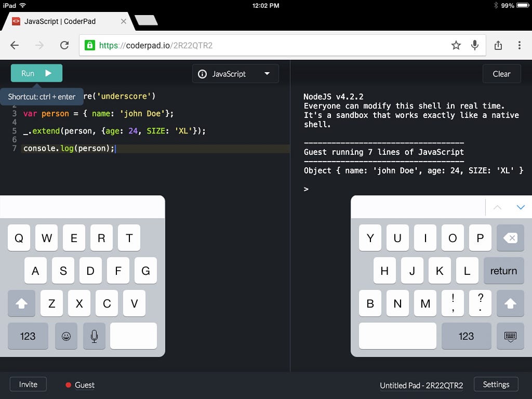
Task: Toggle the left Shift key
Action: (x=21, y=303)
